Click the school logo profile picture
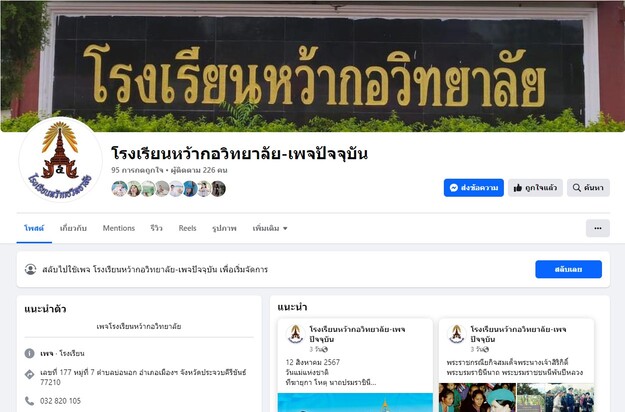 click(61, 160)
